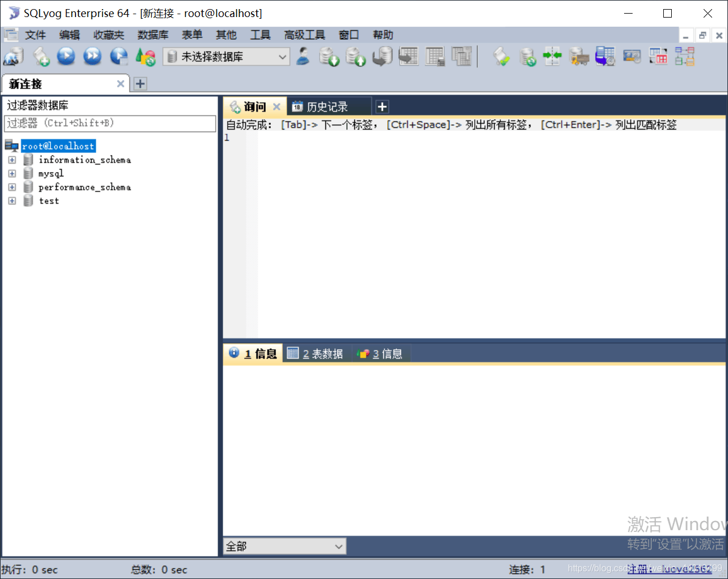728x579 pixels.
Task: Click the refresh object browser shapes icon
Action: tap(145, 57)
